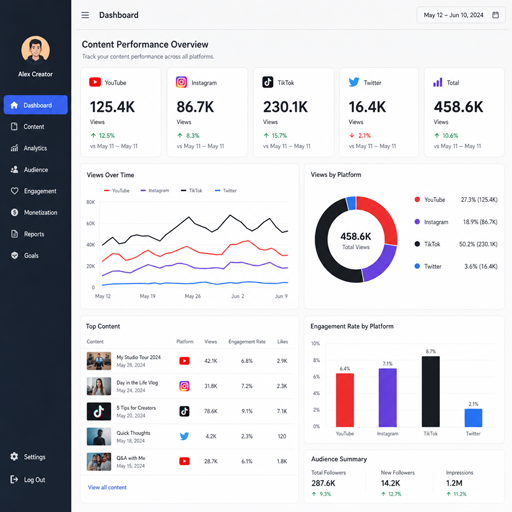The image size is (512, 512).
Task: Click the Monetization dollar icon
Action: click(14, 212)
